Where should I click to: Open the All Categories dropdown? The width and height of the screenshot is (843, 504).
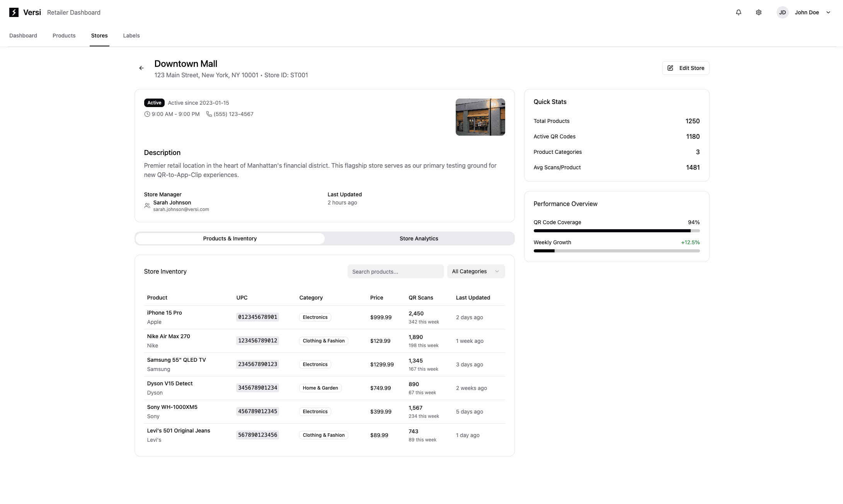476,271
